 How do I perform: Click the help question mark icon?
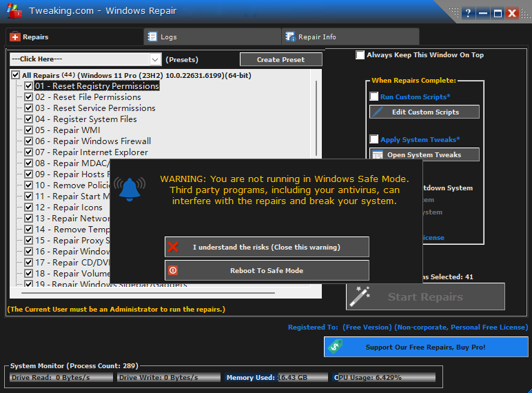click(468, 13)
